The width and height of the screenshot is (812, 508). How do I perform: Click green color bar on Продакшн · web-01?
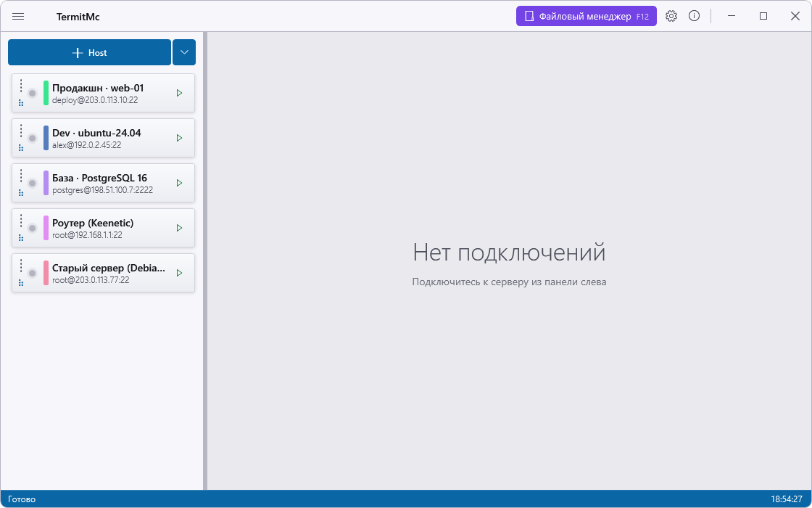tap(46, 93)
